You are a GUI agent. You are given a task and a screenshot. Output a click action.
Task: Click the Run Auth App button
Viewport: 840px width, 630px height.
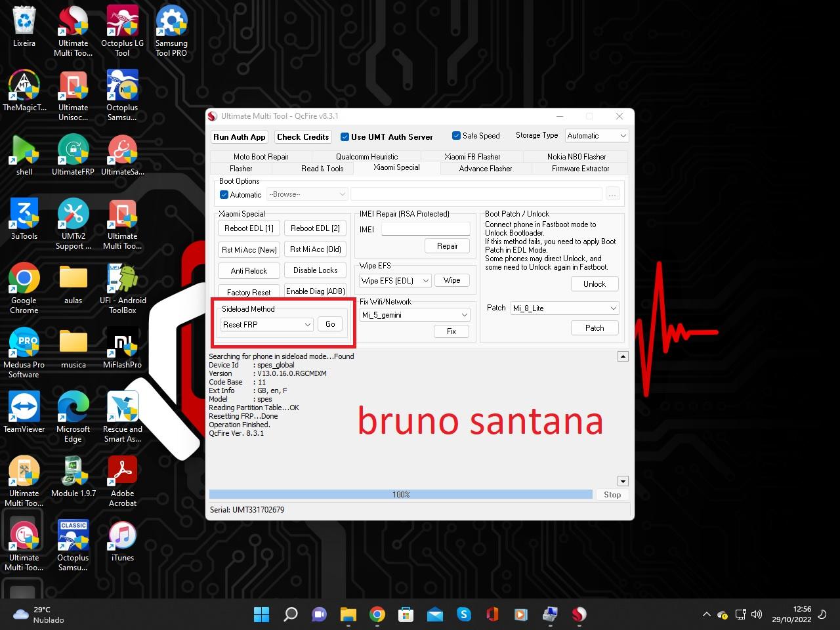pyautogui.click(x=240, y=137)
